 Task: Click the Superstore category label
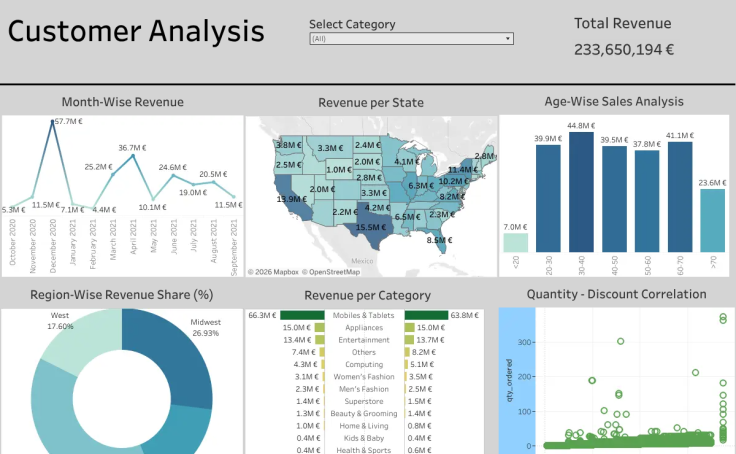pos(364,401)
